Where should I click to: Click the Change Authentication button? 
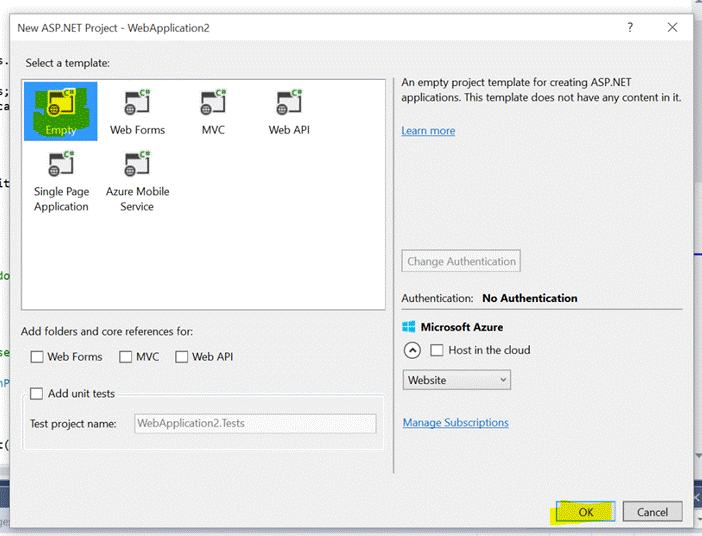pos(461,261)
